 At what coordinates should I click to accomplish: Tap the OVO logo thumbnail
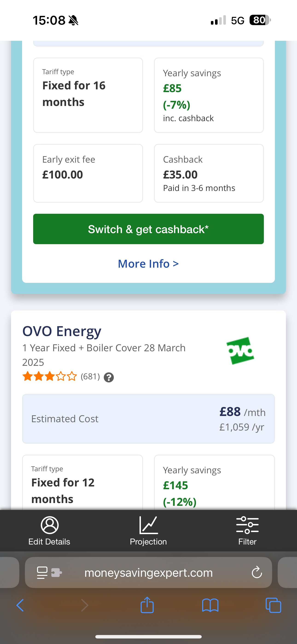coord(240,351)
